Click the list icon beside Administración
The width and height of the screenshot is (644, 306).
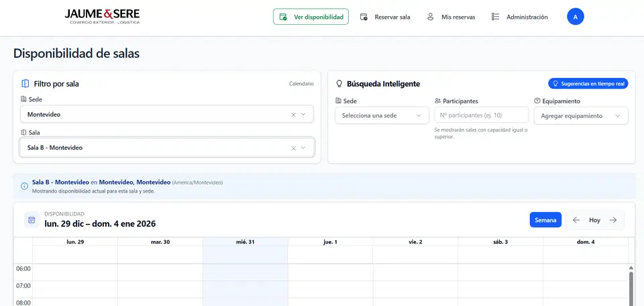click(x=495, y=17)
